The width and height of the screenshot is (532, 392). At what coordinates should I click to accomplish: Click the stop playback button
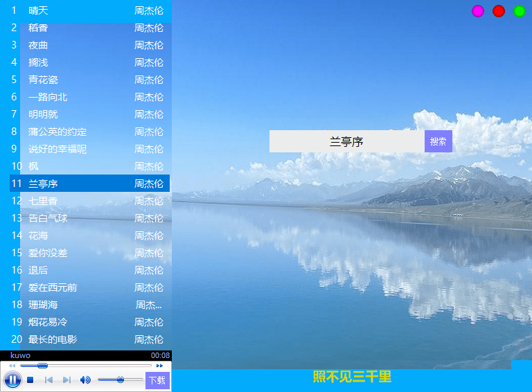pos(30,380)
